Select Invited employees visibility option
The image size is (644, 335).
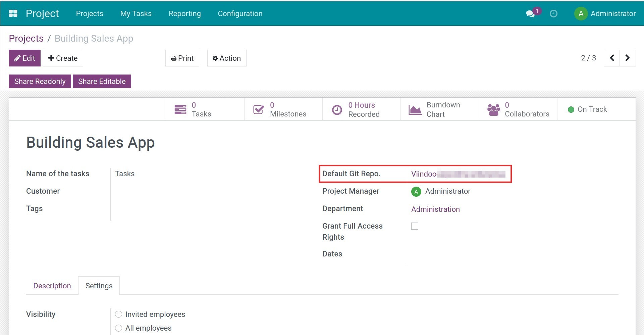click(x=118, y=314)
